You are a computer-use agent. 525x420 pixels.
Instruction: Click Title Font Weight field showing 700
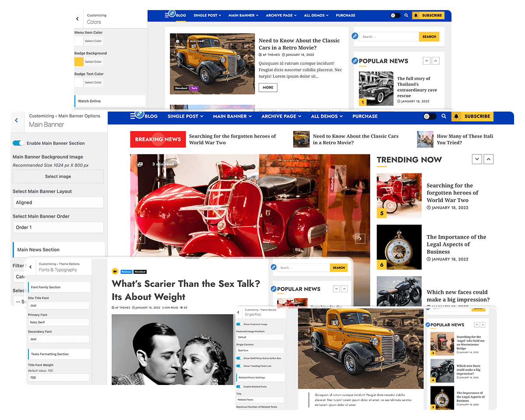[x=59, y=377]
